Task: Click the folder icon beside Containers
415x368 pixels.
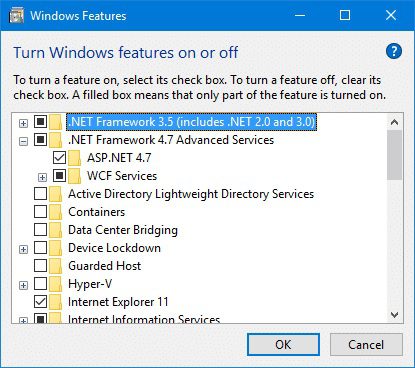Action: coord(56,212)
